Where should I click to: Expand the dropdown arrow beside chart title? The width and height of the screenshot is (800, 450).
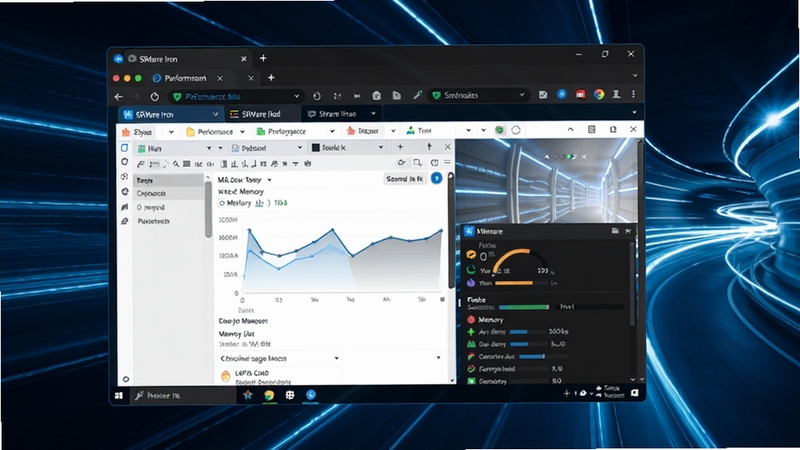269,180
